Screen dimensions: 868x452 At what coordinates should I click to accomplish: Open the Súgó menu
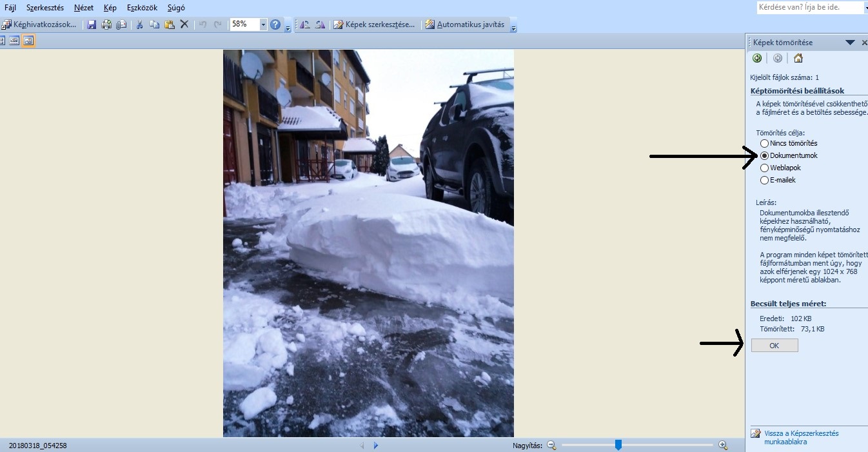click(x=176, y=8)
